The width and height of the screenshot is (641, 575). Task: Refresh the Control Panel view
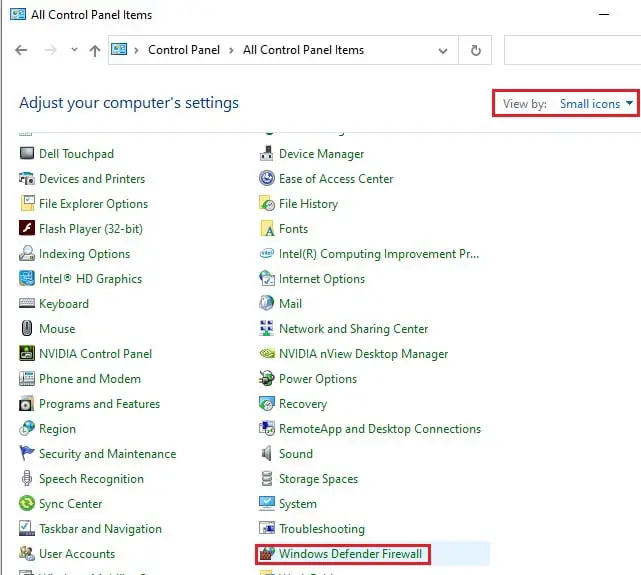tap(475, 51)
